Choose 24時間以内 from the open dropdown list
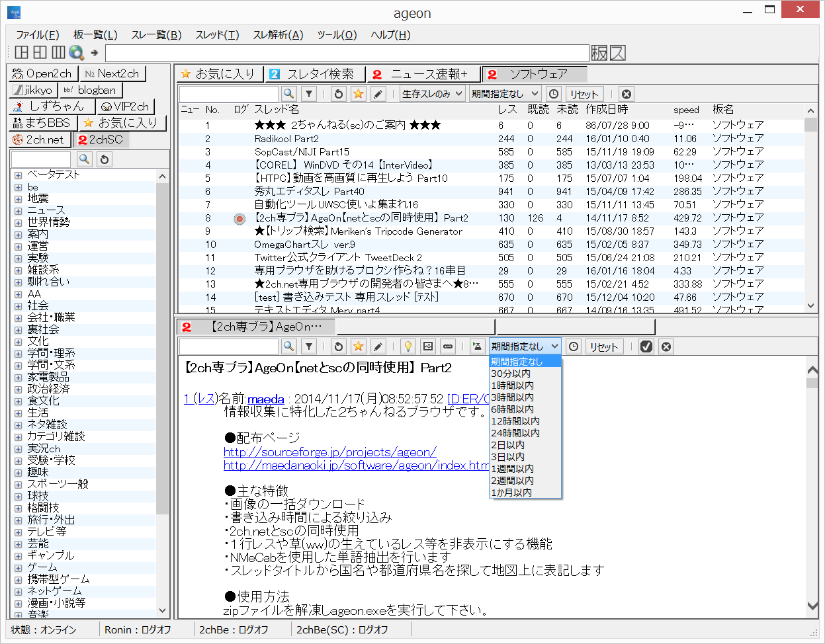 [515, 433]
